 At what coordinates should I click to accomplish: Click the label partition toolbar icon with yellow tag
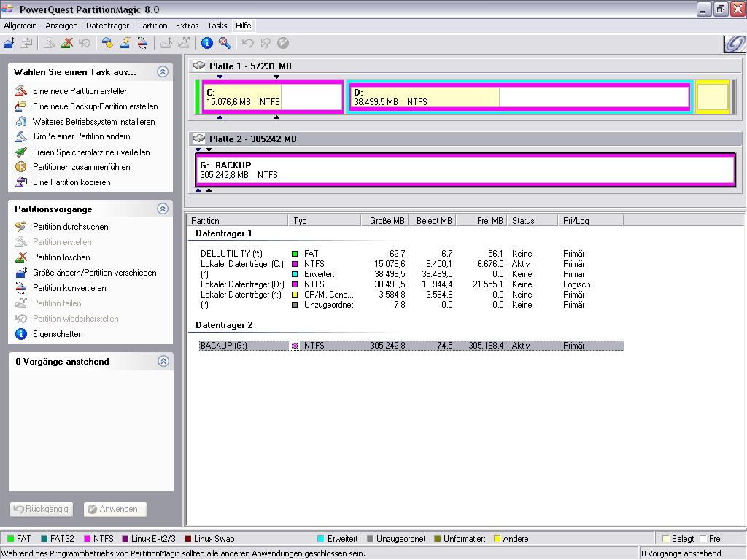(x=107, y=43)
